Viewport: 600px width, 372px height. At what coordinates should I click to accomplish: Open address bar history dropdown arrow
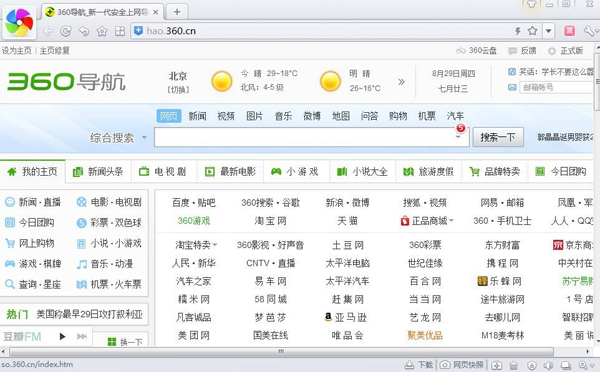pyautogui.click(x=548, y=31)
